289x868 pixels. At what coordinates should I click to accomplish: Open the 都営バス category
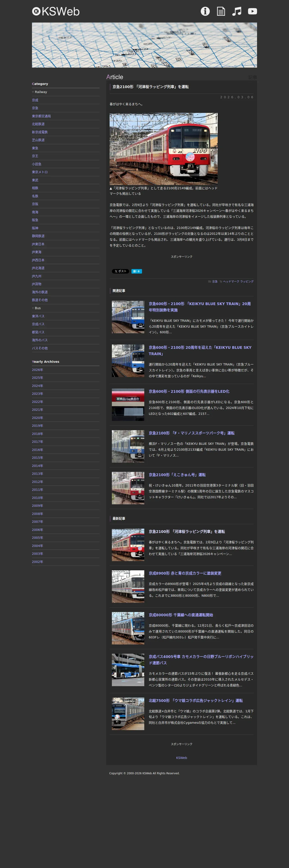click(x=38, y=332)
